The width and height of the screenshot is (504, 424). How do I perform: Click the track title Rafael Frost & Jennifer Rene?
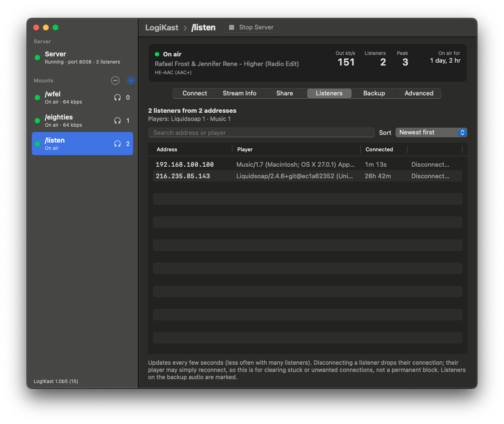pos(227,64)
